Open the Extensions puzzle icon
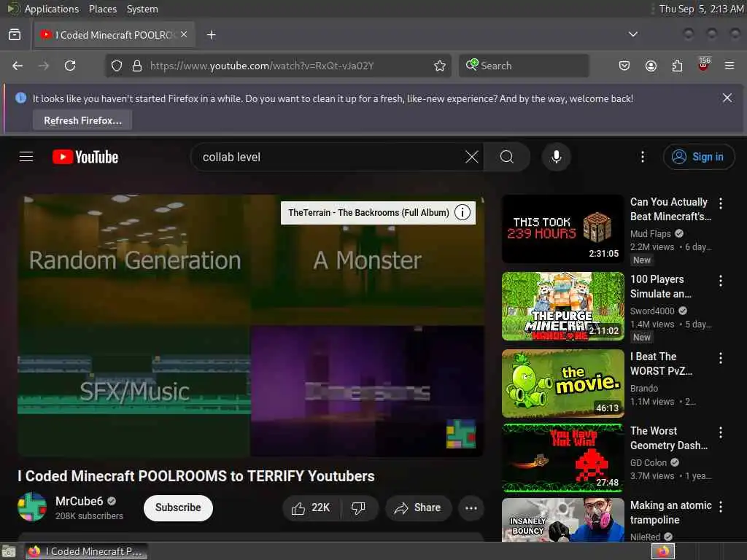747x560 pixels. pyautogui.click(x=677, y=66)
